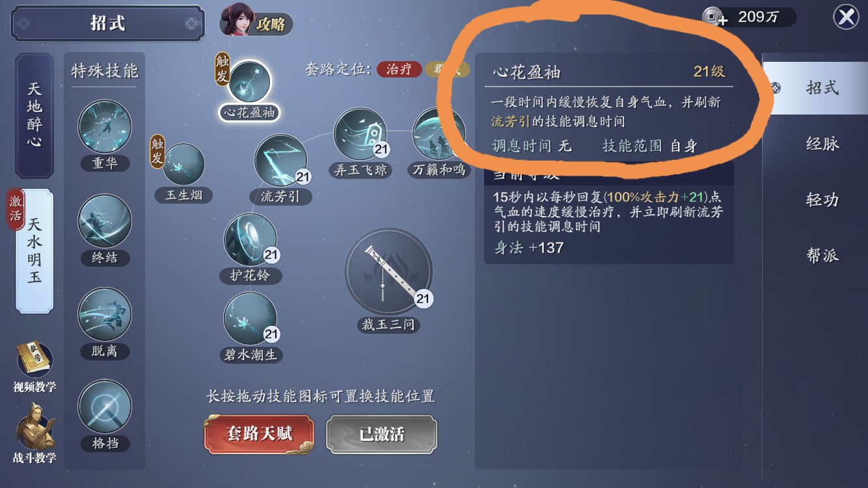868x488 pixels.
Task: Open the 轻功 tab
Action: click(822, 200)
